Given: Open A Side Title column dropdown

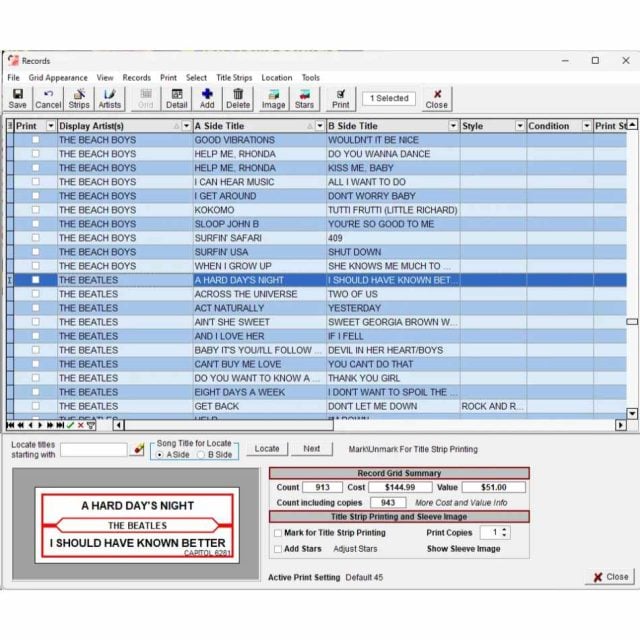Looking at the screenshot, I should pyautogui.click(x=320, y=126).
